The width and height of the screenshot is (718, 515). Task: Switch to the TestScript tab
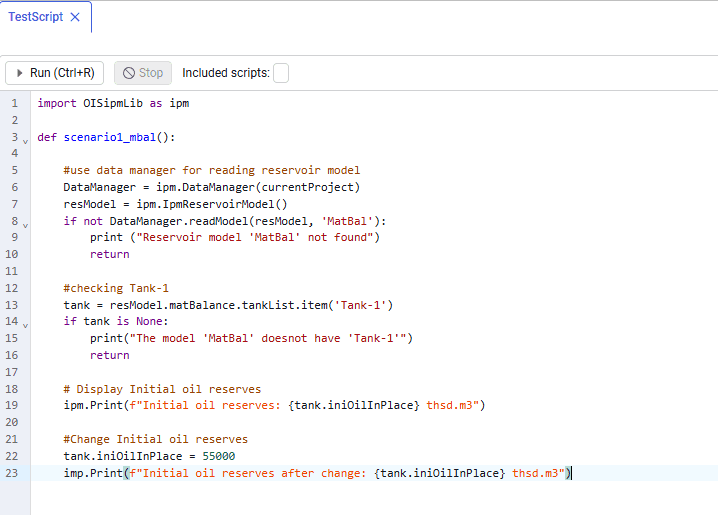click(36, 17)
